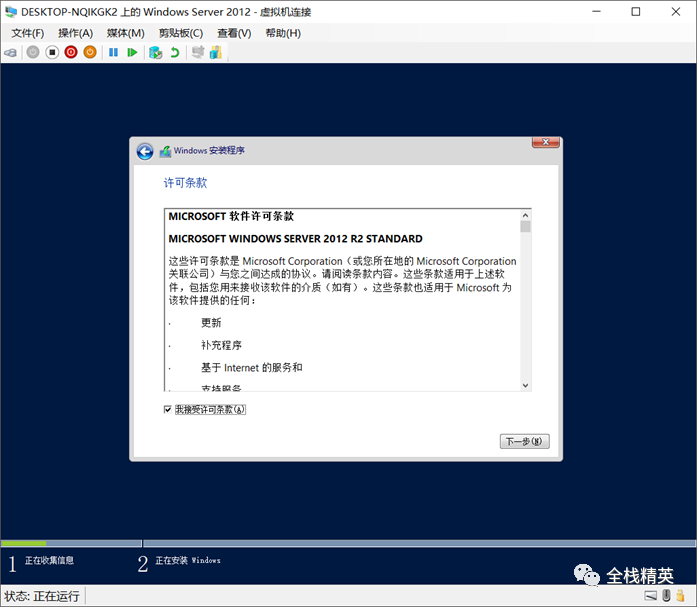Create a checkpoint using the toolbar icon
This screenshot has height=607, width=697.
155,52
